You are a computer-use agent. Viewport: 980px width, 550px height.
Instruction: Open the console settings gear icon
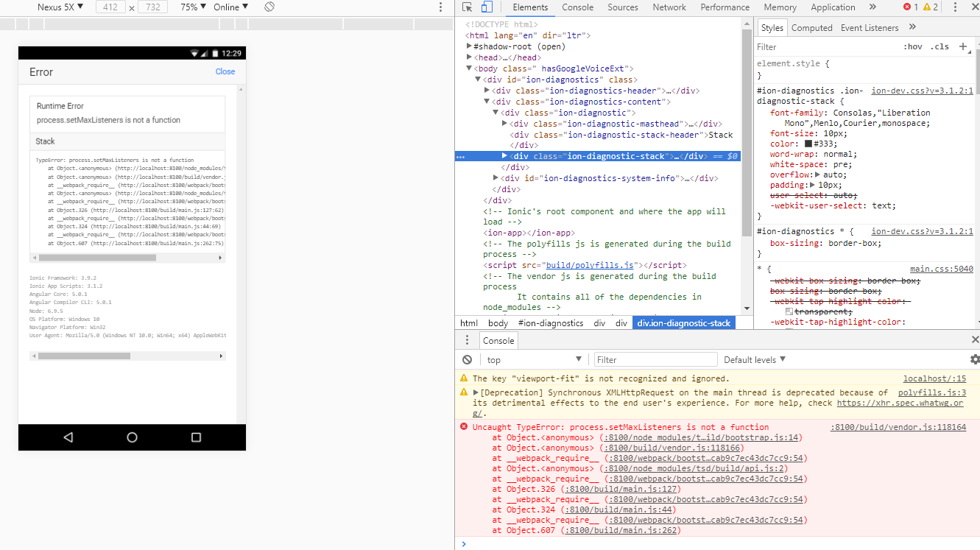coord(975,360)
